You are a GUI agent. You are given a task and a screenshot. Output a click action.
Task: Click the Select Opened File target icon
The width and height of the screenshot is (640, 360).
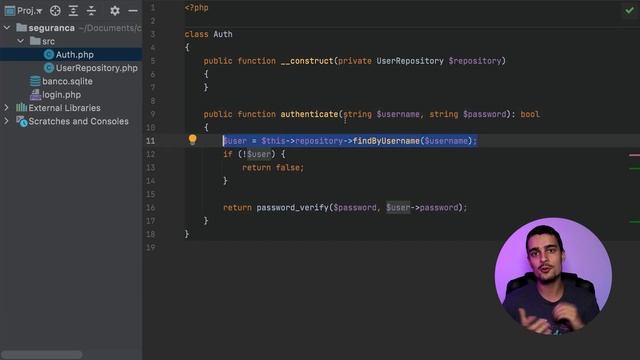(55, 11)
